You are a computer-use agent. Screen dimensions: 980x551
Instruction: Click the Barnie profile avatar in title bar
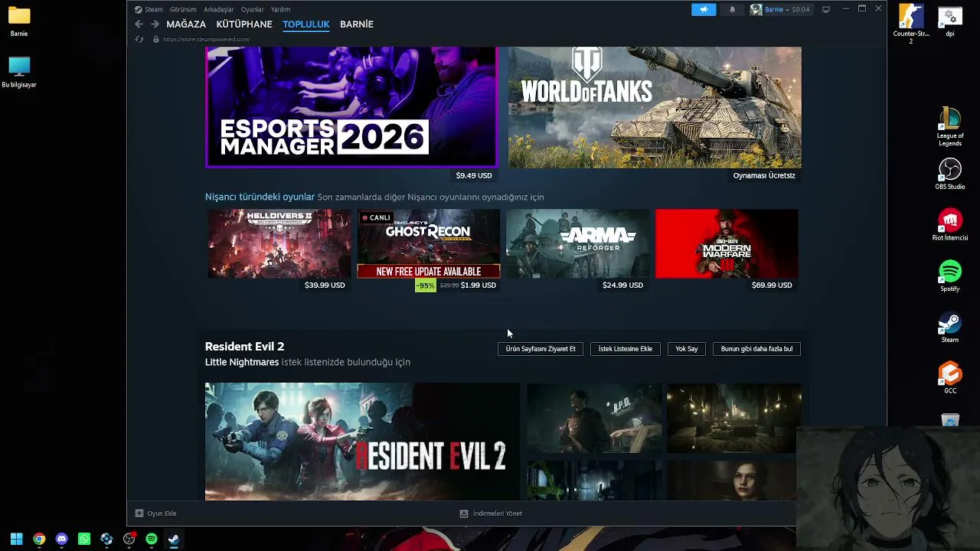[756, 9]
